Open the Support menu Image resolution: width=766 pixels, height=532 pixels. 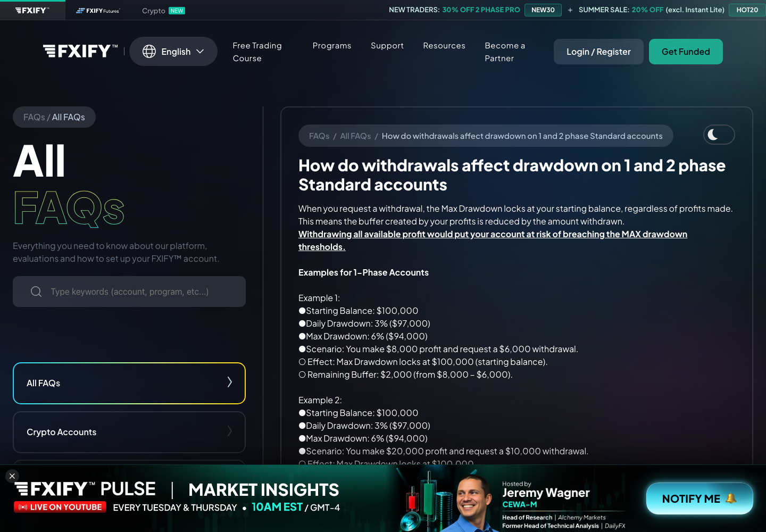click(387, 46)
